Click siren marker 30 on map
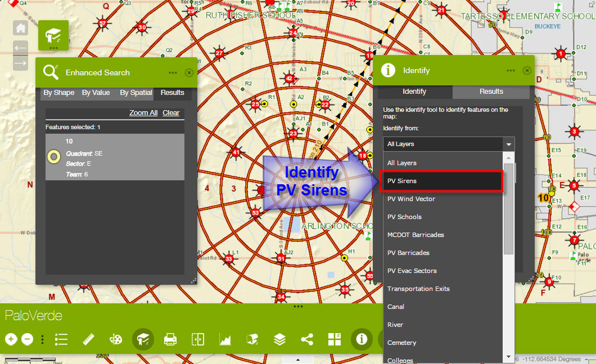Image resolution: width=596 pixels, height=364 pixels. [x=142, y=28]
